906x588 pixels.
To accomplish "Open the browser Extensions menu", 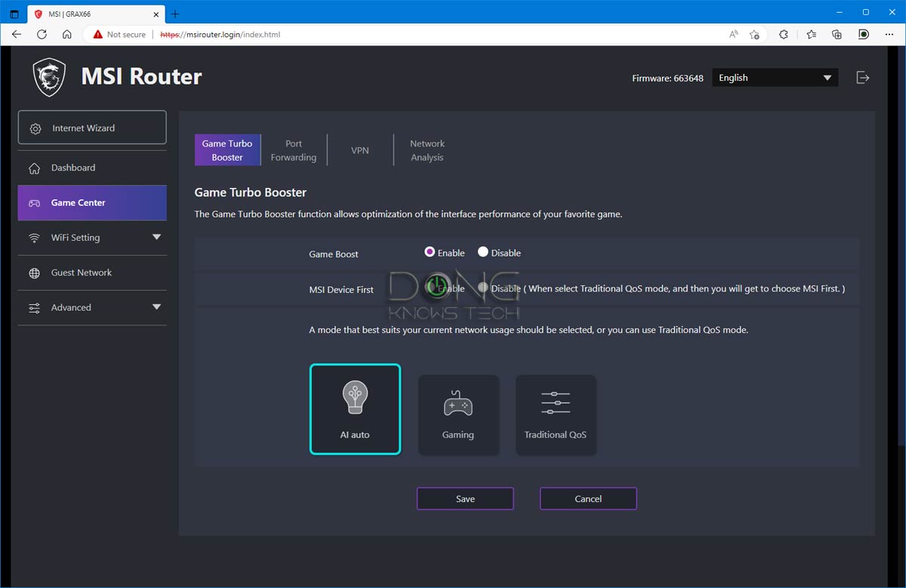I will [x=784, y=34].
